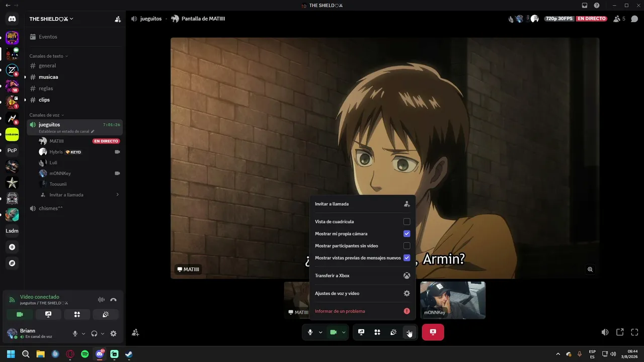
Task: Open output device arrow in user panel
Action: click(x=103, y=333)
